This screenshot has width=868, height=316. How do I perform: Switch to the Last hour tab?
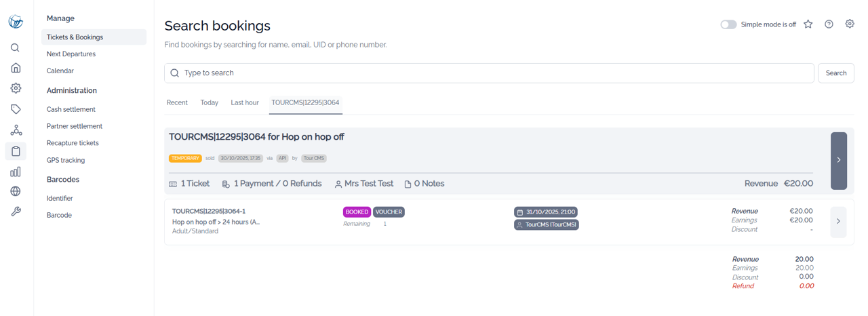coord(245,102)
